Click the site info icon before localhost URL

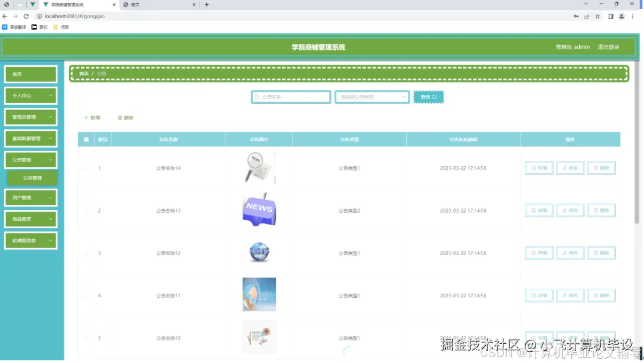pyautogui.click(x=39, y=17)
